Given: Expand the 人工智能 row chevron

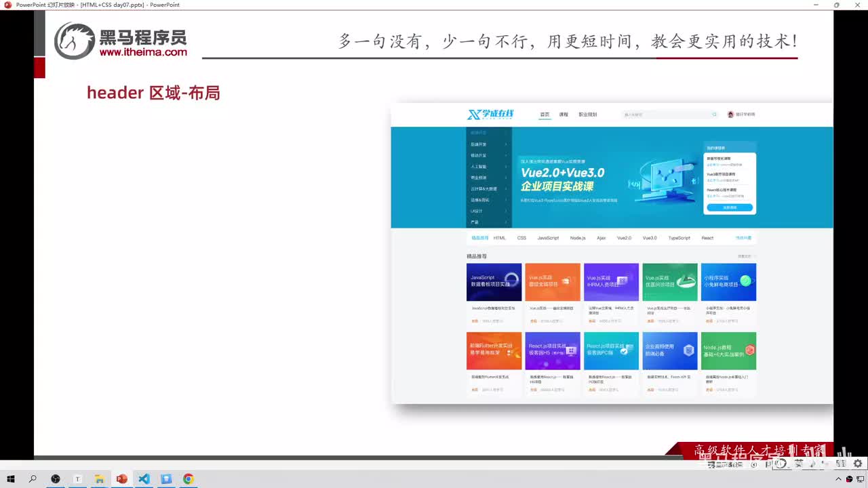Looking at the screenshot, I should 506,166.
